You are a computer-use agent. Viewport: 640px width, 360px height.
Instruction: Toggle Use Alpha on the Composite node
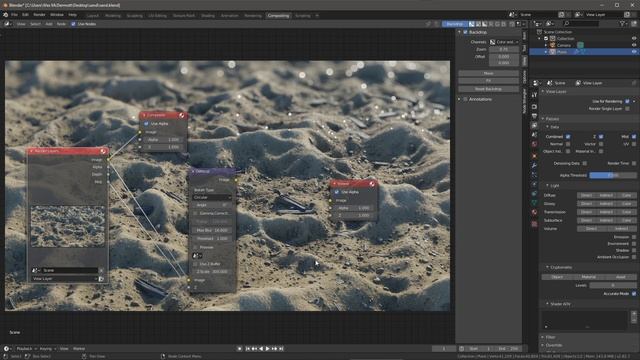146,124
